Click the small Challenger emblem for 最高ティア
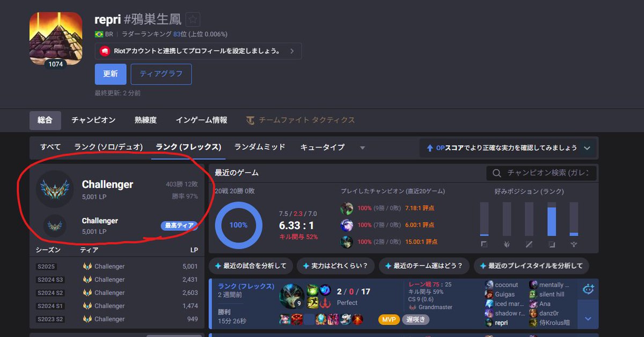Image resolution: width=644 pixels, height=337 pixels. (55, 226)
